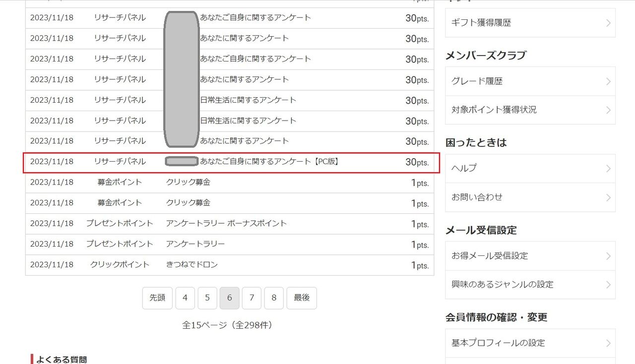Open the お問い合わせ link
Image resolution: width=635 pixels, height=364 pixels.
click(530, 197)
